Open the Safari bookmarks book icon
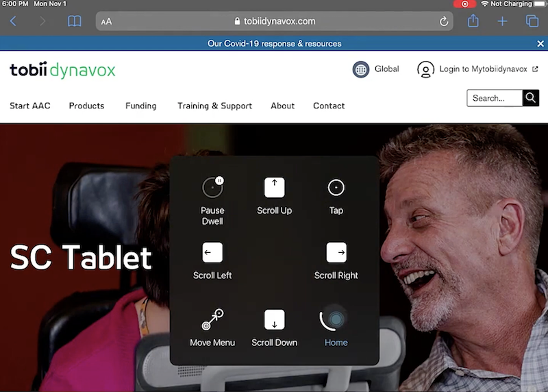The height and width of the screenshot is (392, 548). 75,21
